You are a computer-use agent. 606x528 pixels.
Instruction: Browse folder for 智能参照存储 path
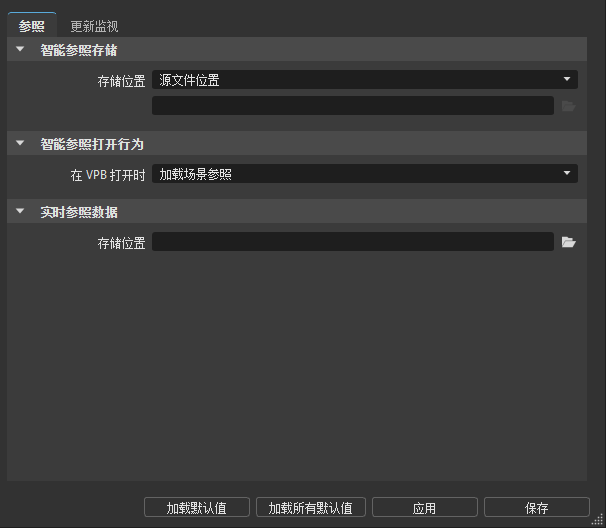tap(569, 106)
